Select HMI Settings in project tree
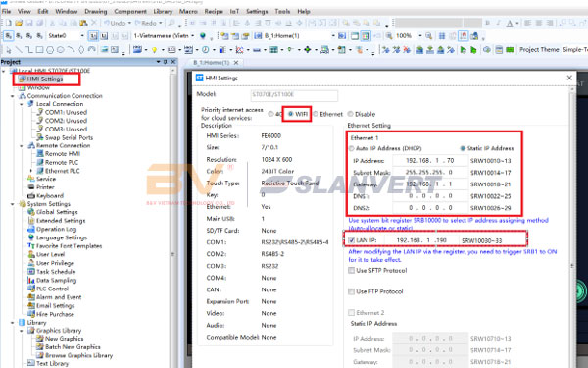 tap(45, 79)
